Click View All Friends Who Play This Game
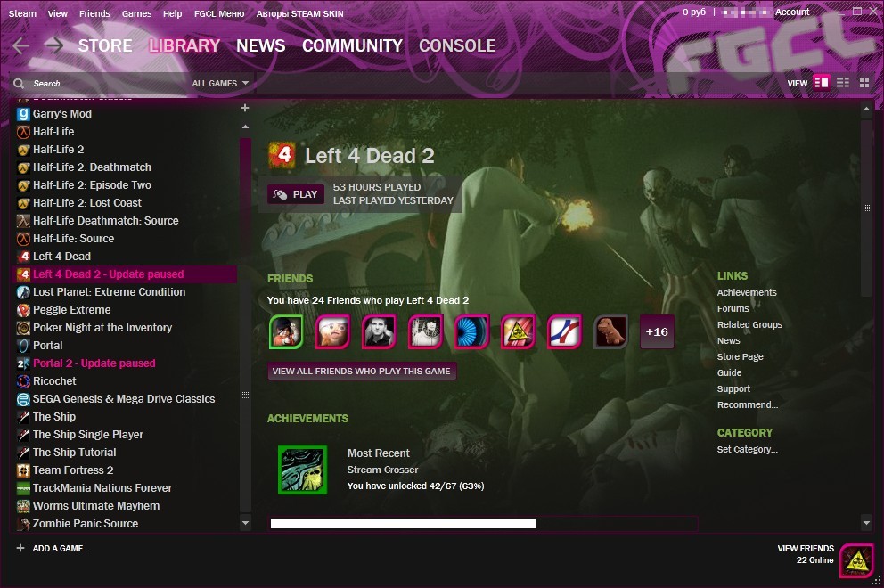The image size is (884, 588). pos(362,372)
